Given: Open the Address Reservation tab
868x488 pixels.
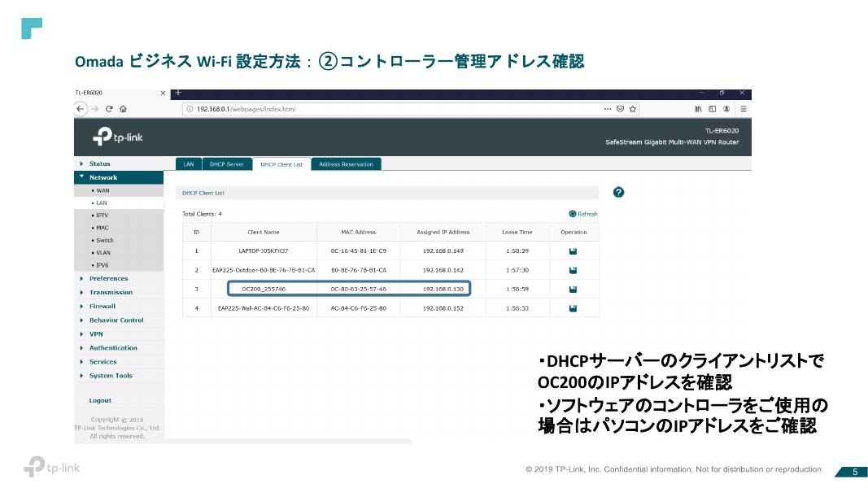Looking at the screenshot, I should click(x=346, y=164).
